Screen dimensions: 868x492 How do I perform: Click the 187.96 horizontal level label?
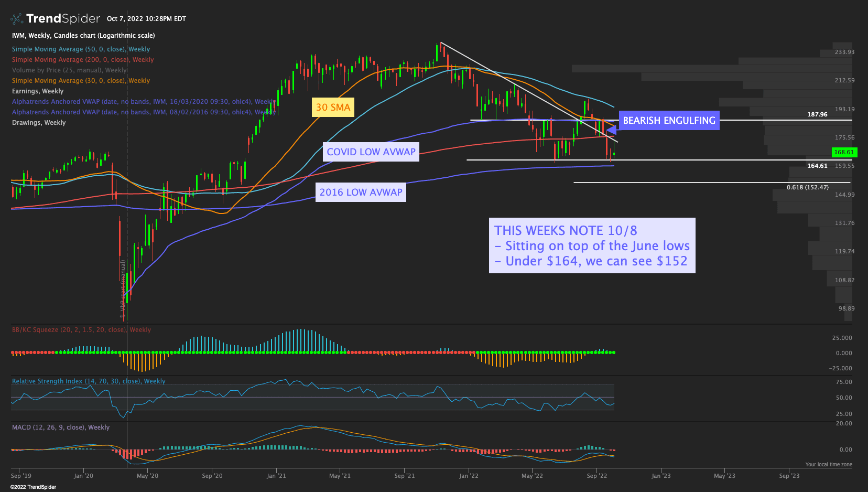coord(817,114)
